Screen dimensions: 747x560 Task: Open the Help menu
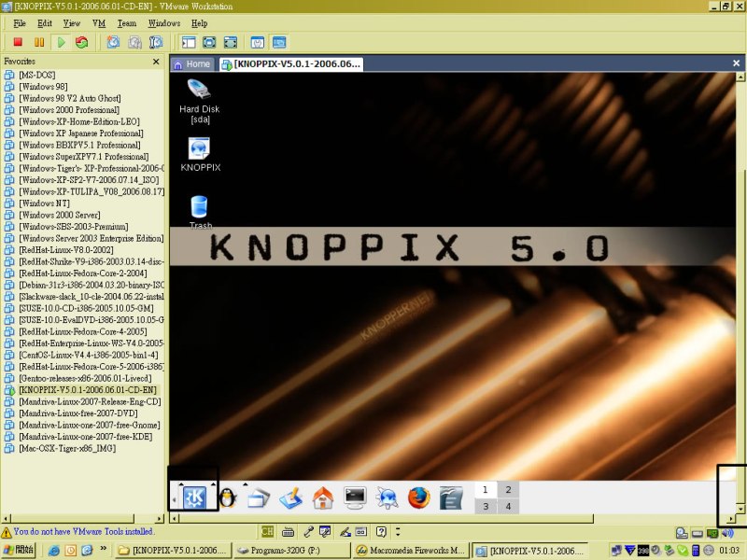[200, 22]
